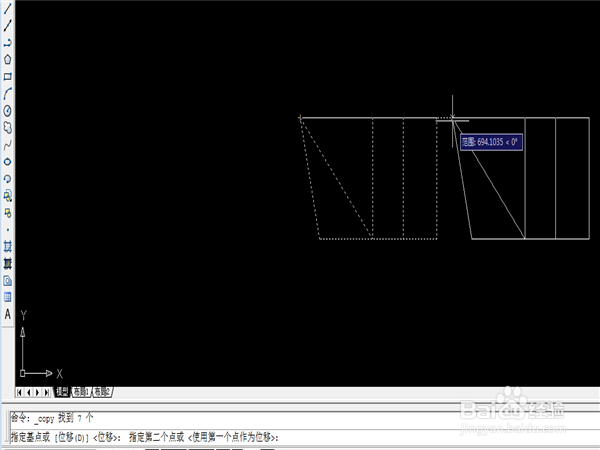Image resolution: width=600 pixels, height=450 pixels.
Task: Click the command line prompt '指定基点或'
Action: (x=31, y=437)
